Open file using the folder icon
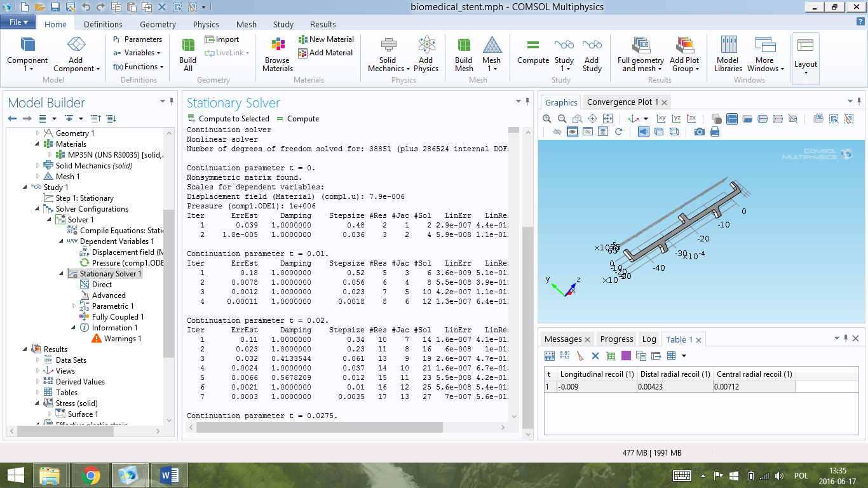Image resolution: width=868 pixels, height=488 pixels. [39, 7]
